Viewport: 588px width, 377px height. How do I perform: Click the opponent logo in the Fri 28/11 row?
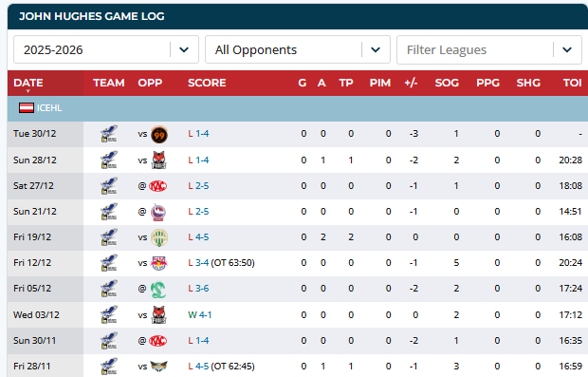158,367
